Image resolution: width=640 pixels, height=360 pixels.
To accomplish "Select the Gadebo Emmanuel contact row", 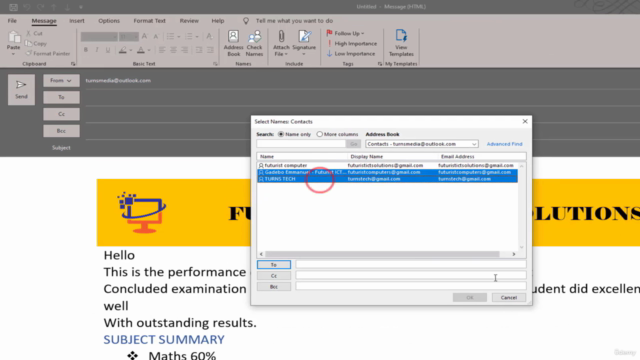I will coord(387,172).
